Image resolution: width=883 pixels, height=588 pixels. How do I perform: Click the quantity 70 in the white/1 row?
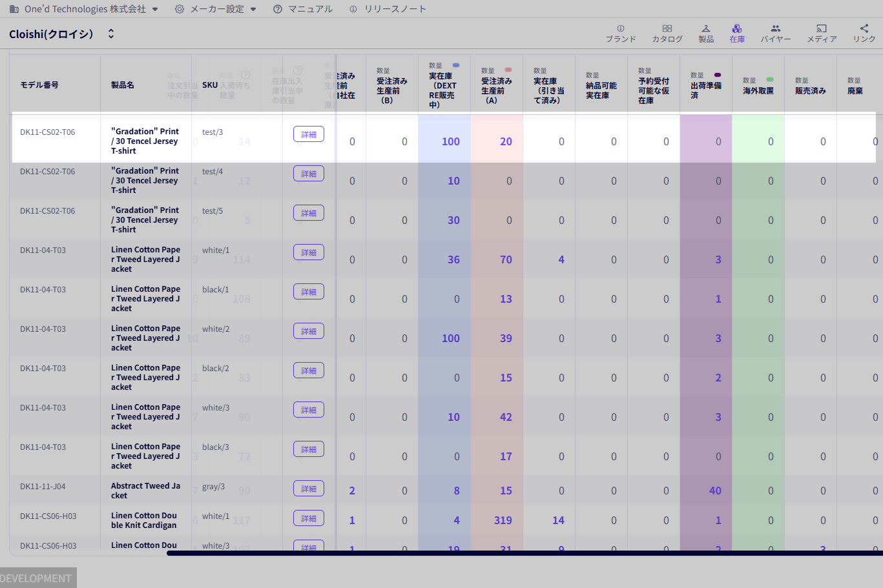pyautogui.click(x=506, y=259)
